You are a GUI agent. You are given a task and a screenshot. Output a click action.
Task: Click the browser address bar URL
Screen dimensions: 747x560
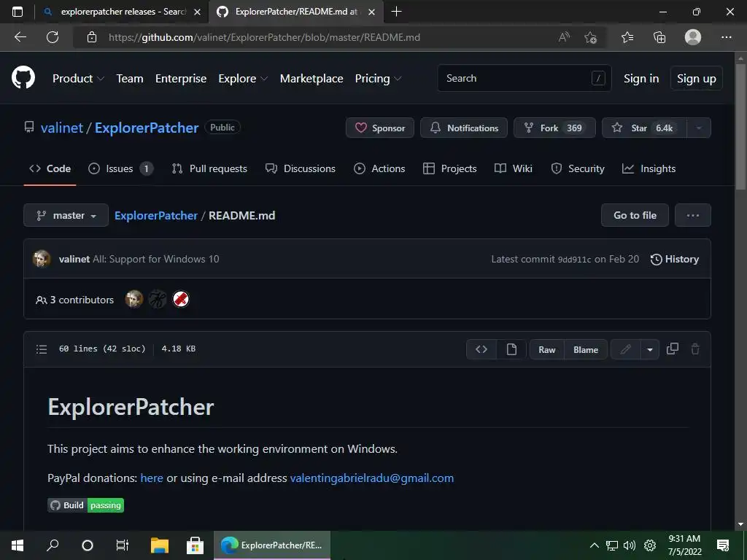[264, 37]
